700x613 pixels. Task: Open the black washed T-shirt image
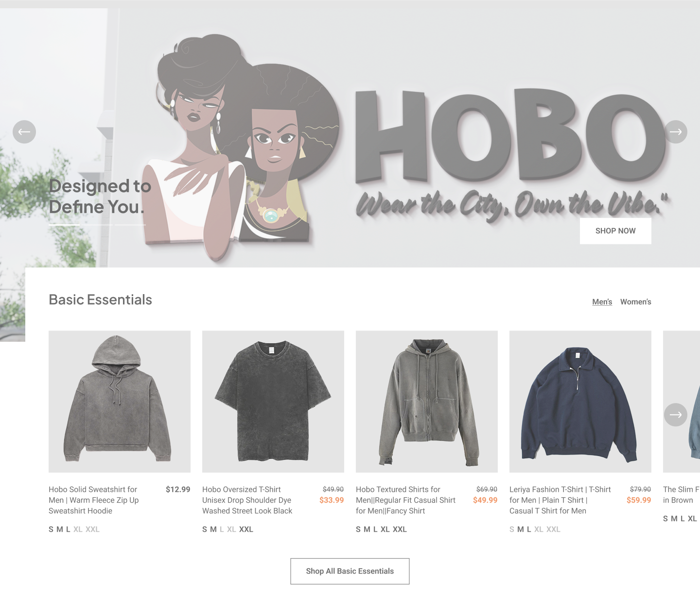(273, 402)
